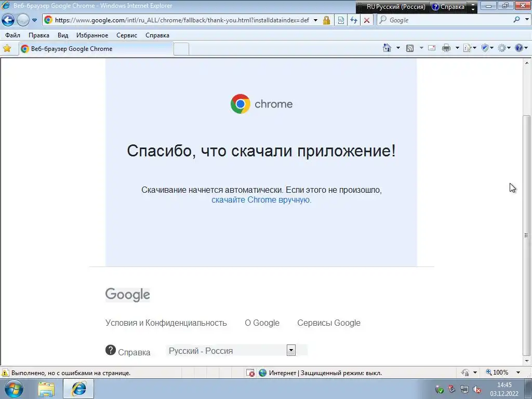Open the Правка menu
This screenshot has height=399, width=532.
tap(39, 35)
